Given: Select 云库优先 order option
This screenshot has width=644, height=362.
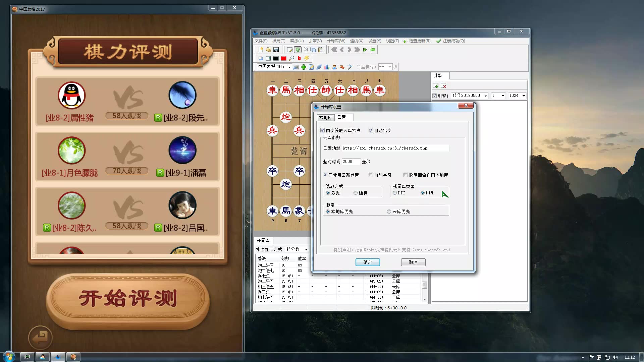Looking at the screenshot, I should [389, 212].
